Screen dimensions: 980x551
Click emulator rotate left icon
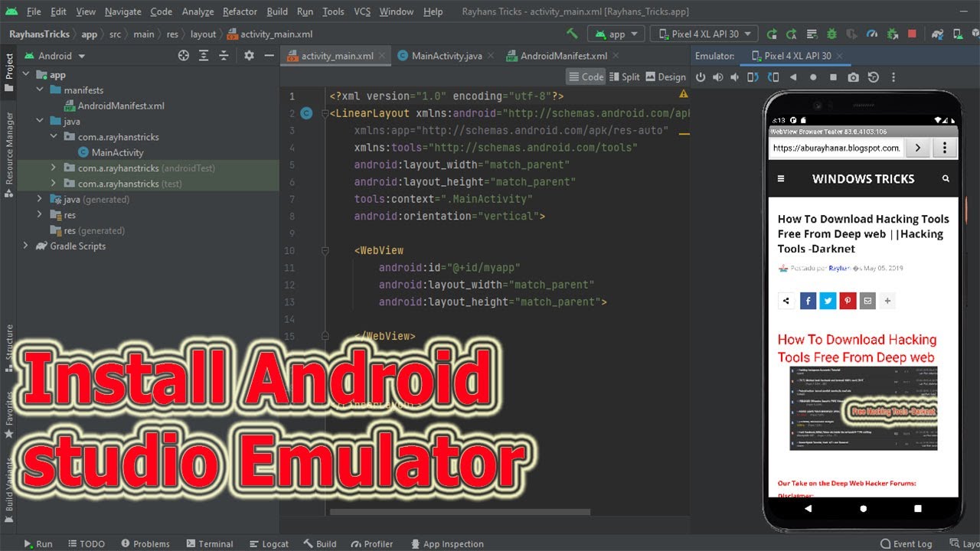pyautogui.click(x=753, y=77)
